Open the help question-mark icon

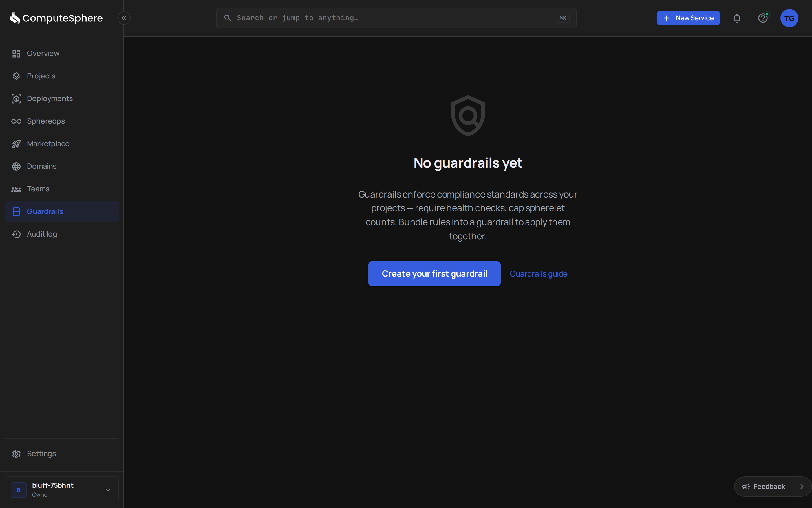click(x=763, y=18)
